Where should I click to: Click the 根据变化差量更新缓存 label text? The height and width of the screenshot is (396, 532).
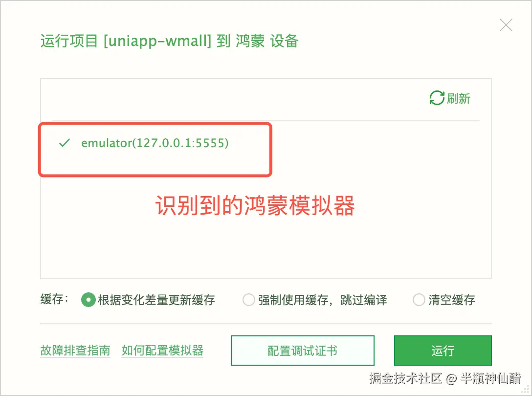pyautogui.click(x=156, y=300)
